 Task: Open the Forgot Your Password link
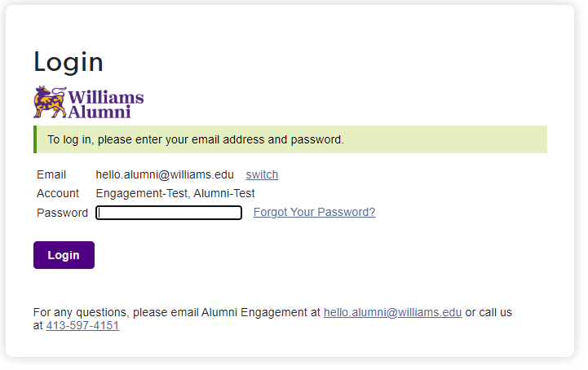coord(314,212)
